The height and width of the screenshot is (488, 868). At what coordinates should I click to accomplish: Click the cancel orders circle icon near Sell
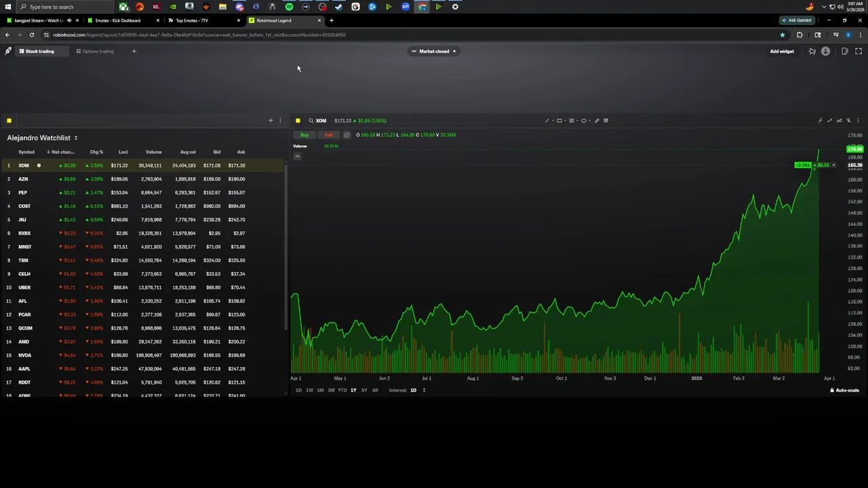347,135
